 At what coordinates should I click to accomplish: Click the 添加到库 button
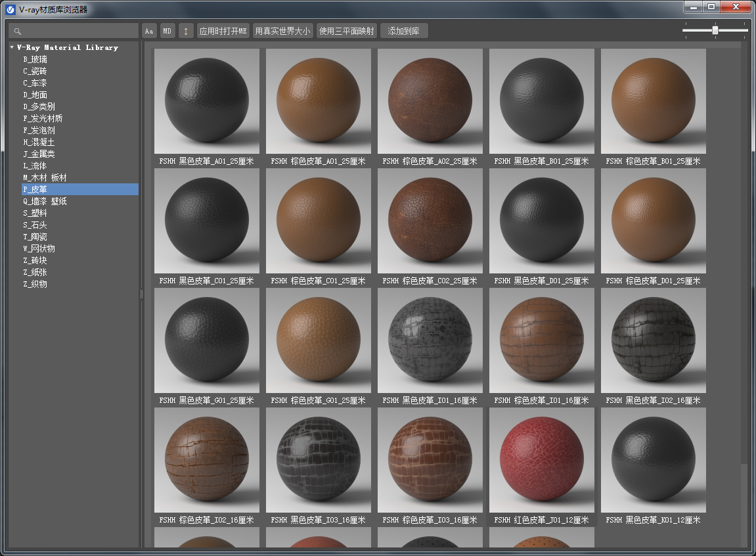(x=404, y=32)
